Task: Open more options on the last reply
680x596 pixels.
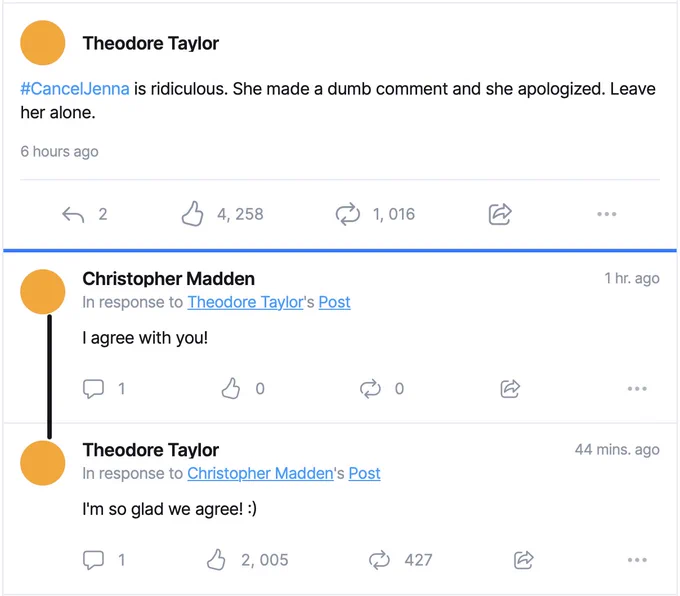Action: (x=637, y=560)
